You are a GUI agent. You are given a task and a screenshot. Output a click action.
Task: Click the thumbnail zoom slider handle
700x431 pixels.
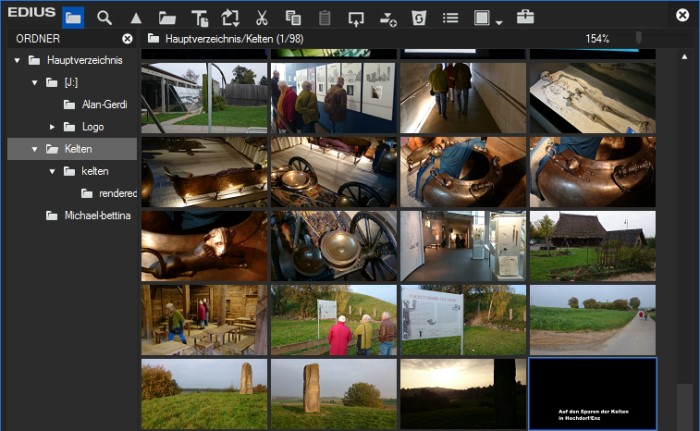(x=639, y=38)
